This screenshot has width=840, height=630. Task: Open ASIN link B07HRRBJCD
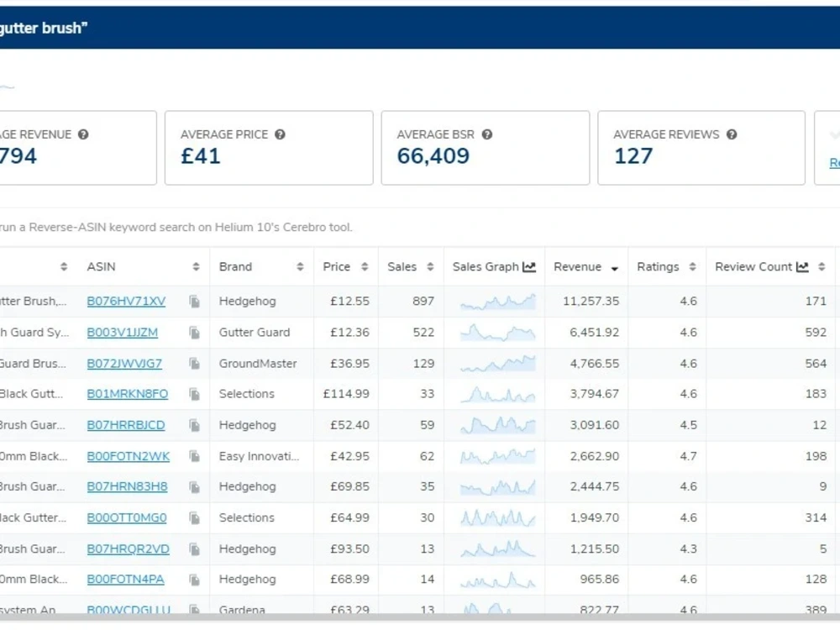126,425
